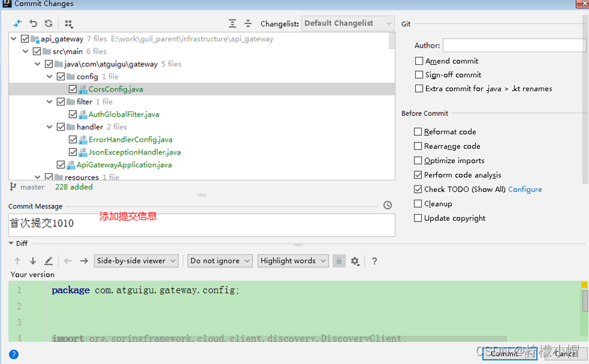The height and width of the screenshot is (364, 589).
Task: Toggle checkbox for CorsConfig.java
Action: click(73, 89)
